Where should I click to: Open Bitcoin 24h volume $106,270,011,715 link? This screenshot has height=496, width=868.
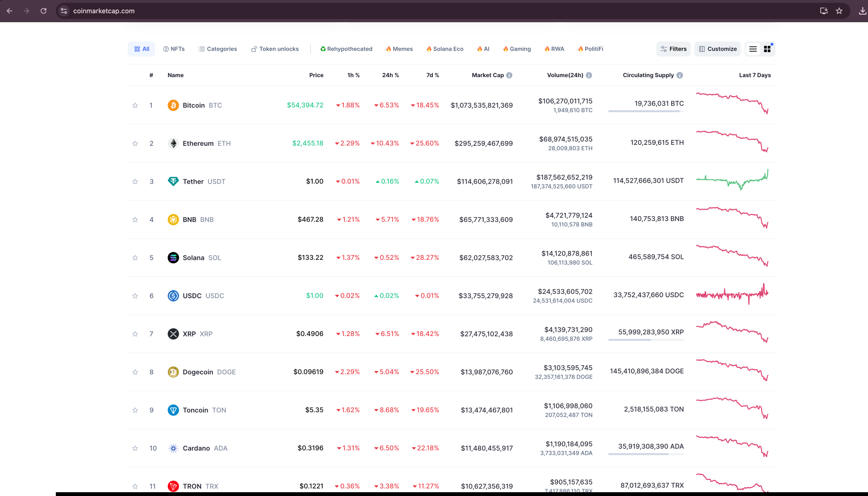(565, 101)
